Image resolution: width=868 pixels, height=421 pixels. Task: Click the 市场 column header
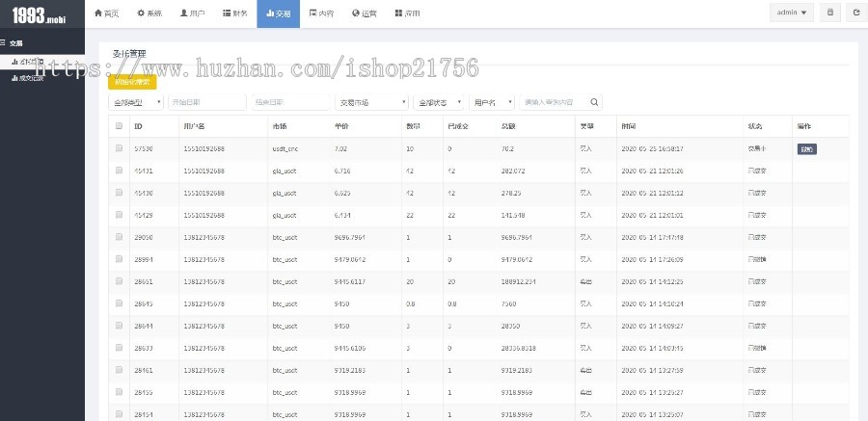coord(279,127)
